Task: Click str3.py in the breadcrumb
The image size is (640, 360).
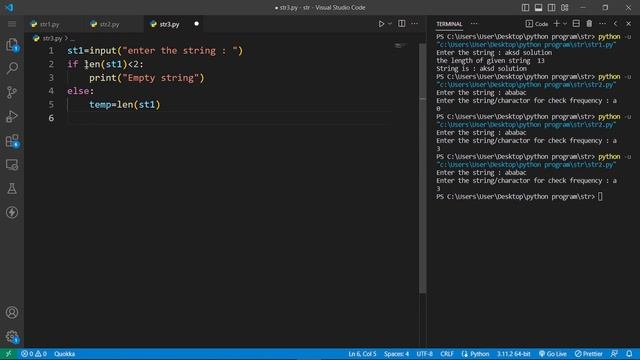Action: tap(52, 38)
